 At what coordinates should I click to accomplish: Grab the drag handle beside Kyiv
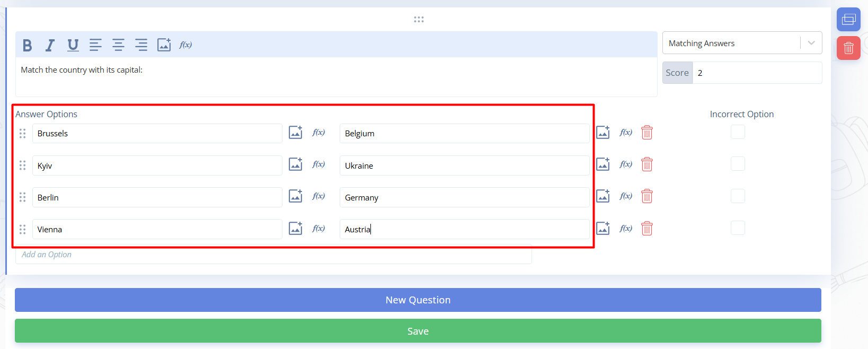[22, 165]
